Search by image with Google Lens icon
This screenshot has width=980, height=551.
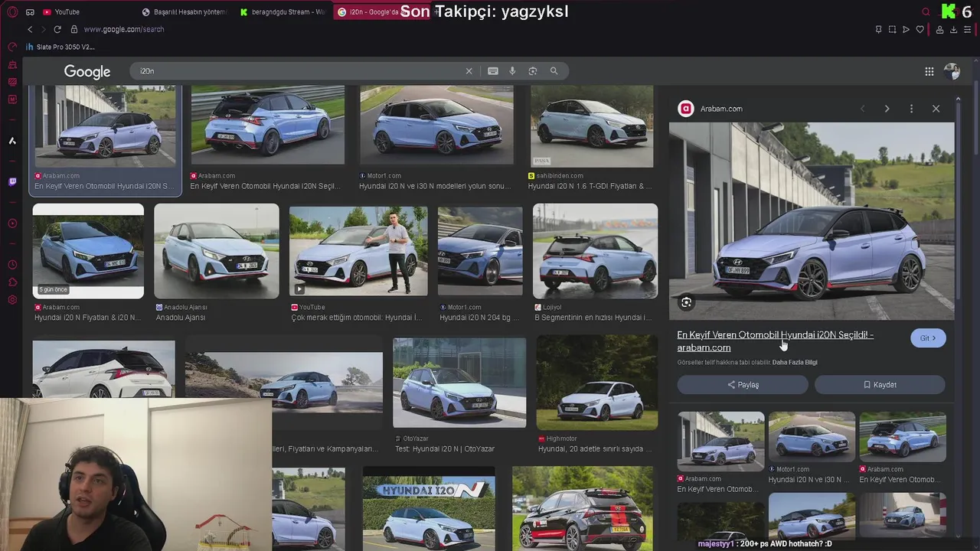coord(533,71)
